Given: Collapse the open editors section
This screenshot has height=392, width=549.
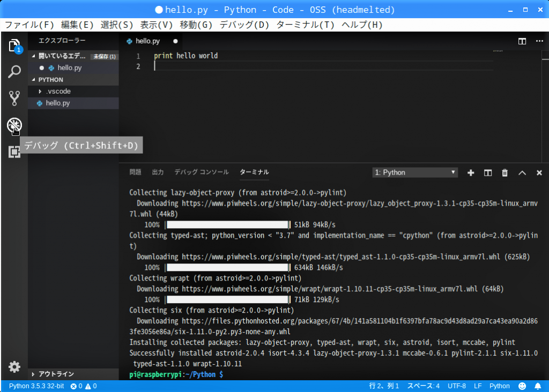Looking at the screenshot, I should tap(34, 56).
